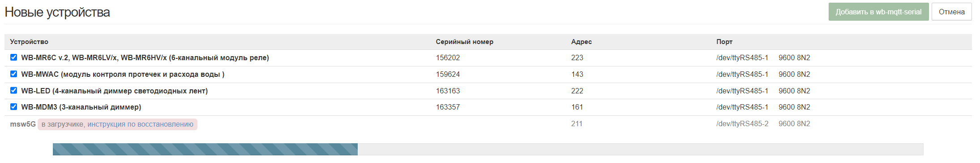Click serial number 156202
Image resolution: width=980 pixels, height=163 pixels.
coord(448,57)
